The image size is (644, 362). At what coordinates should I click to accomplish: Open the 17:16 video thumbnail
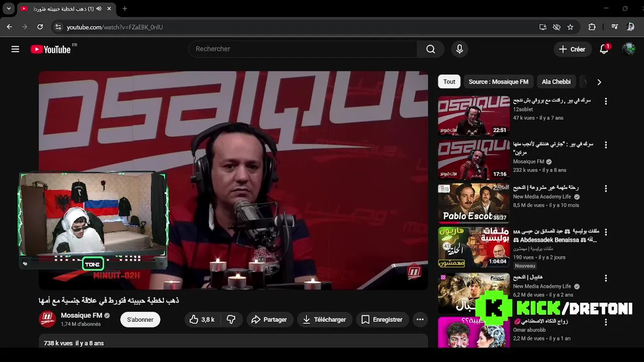point(473,159)
